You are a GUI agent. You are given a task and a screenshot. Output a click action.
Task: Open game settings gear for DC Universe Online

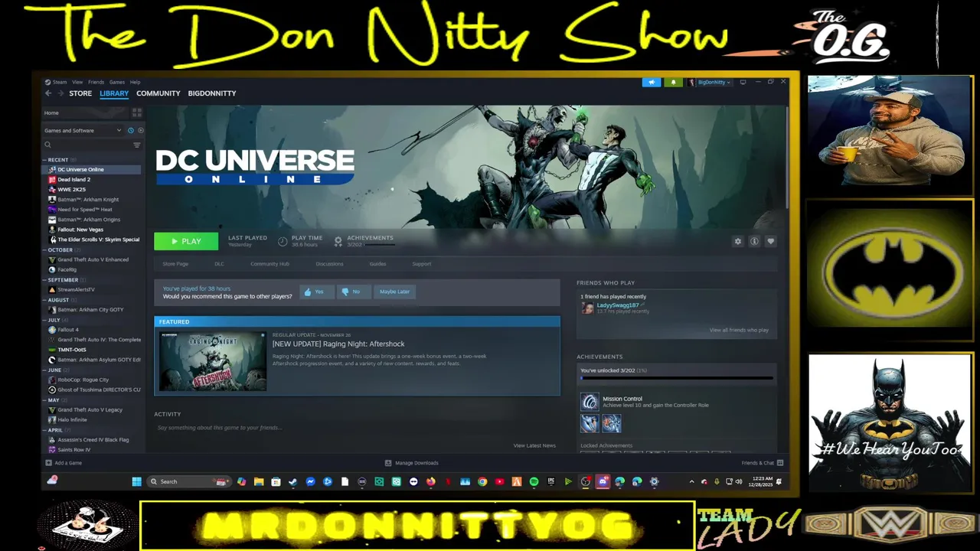(738, 241)
